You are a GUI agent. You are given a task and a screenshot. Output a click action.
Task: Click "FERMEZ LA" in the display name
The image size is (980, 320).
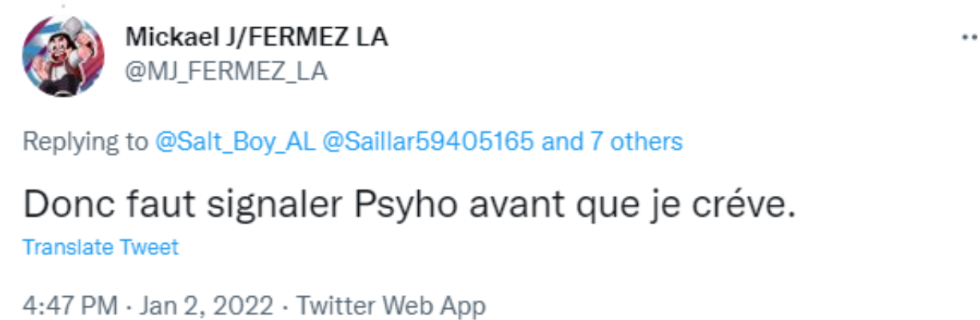click(x=325, y=38)
